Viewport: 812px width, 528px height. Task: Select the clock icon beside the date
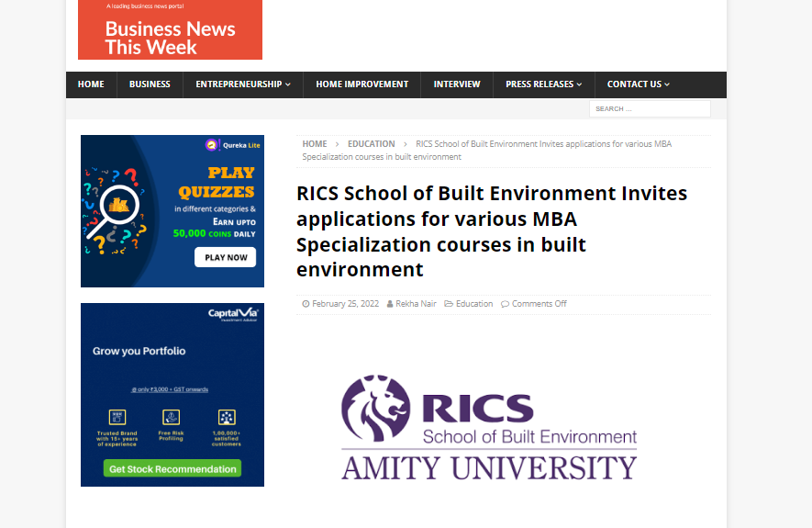306,304
